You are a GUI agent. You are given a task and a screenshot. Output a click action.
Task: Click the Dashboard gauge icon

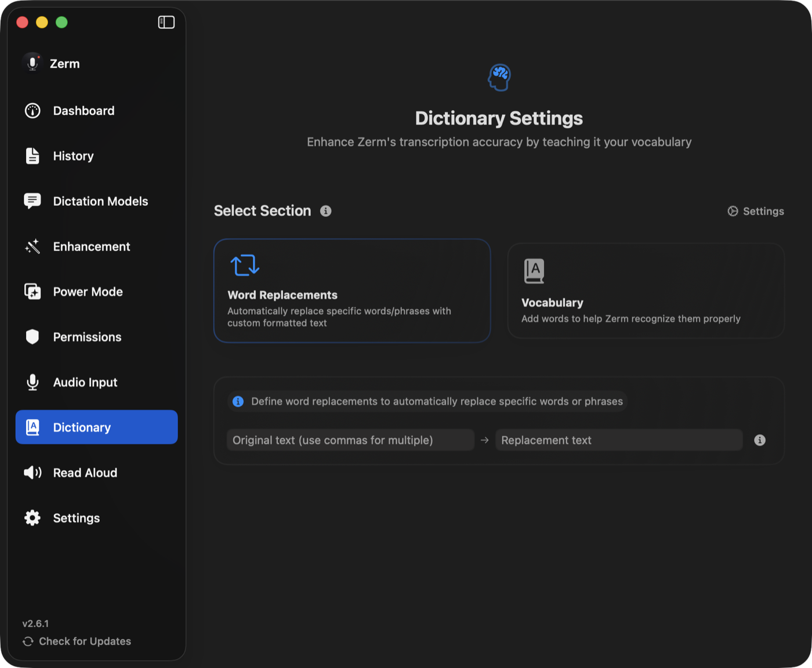[x=32, y=111]
